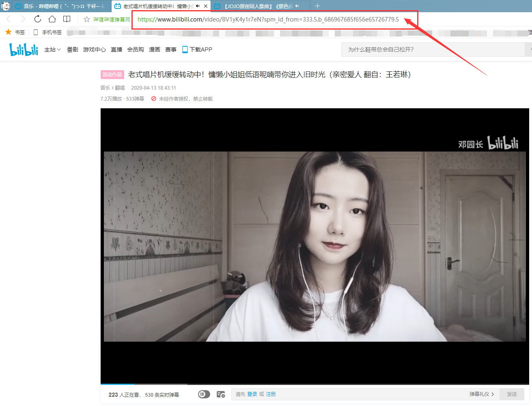Open the 游戏中心 navigation item
The image size is (532, 406).
coord(95,49)
